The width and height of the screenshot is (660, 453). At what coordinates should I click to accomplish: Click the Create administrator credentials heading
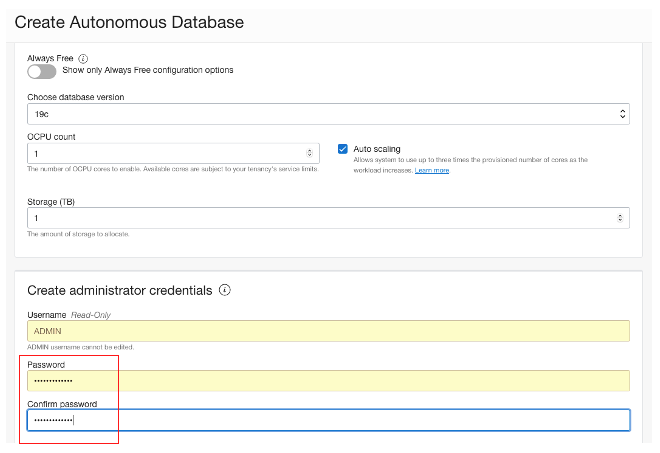120,290
